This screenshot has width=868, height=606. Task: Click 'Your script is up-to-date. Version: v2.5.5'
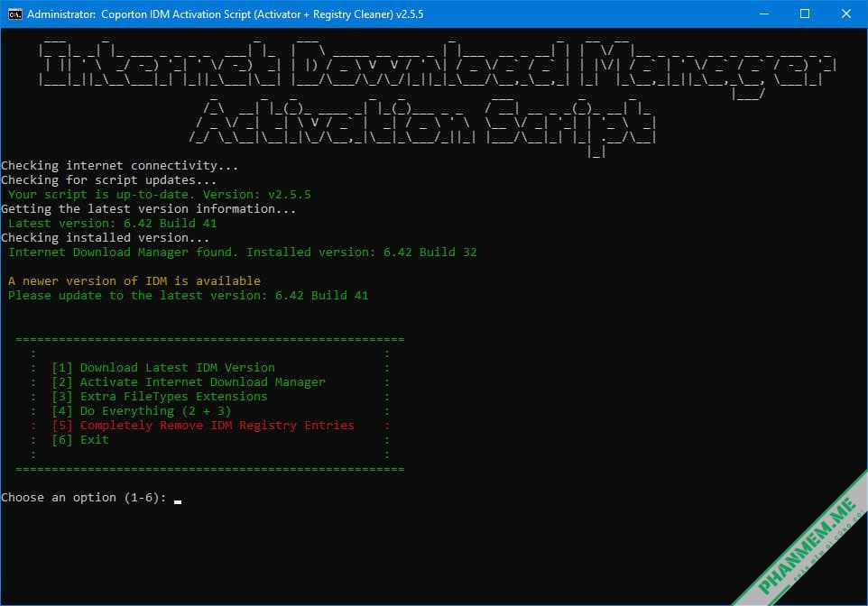[x=160, y=194]
